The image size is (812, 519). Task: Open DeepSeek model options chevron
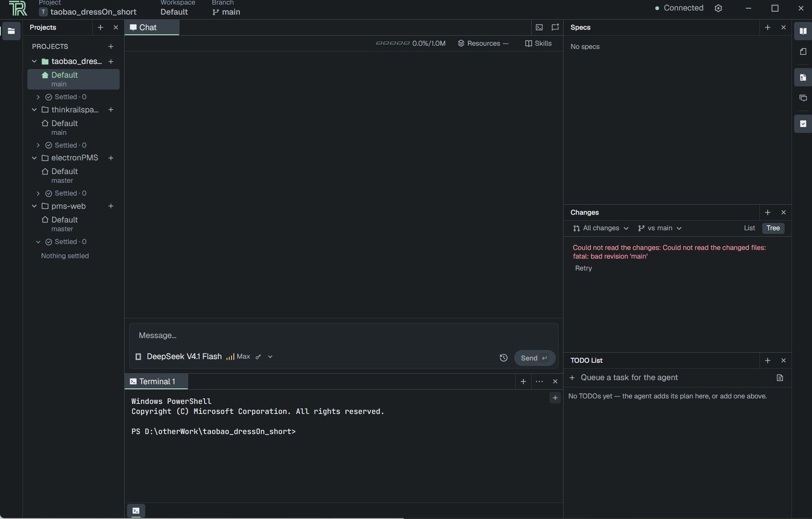click(x=270, y=357)
